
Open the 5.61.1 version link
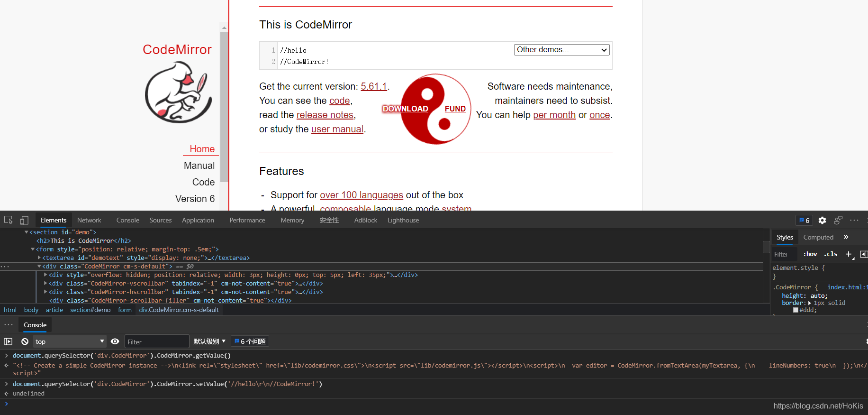374,86
